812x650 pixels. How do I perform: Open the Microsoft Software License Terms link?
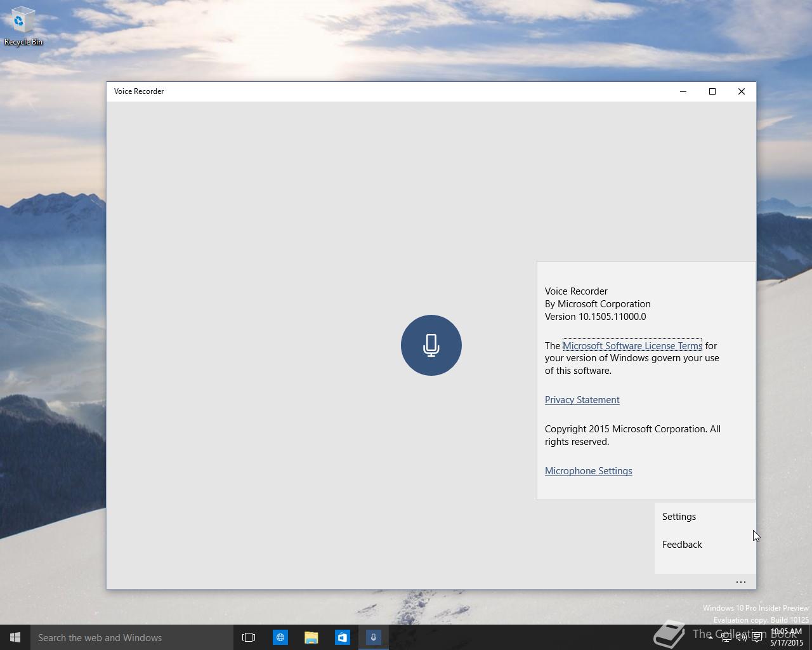632,345
